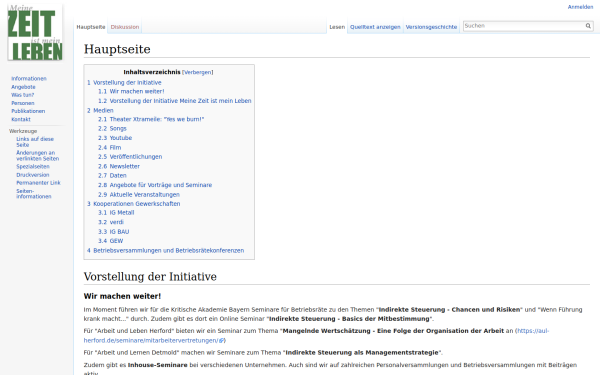Jump to 4 Betriebsversammlungen und Betriebsrätekonferenzen
600x375 pixels.
[165, 251]
